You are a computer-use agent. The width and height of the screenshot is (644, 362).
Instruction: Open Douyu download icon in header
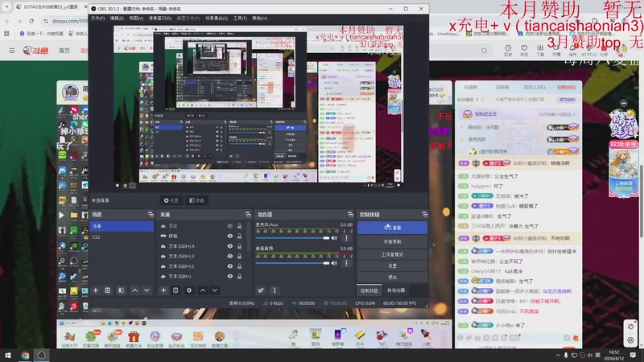[540, 50]
